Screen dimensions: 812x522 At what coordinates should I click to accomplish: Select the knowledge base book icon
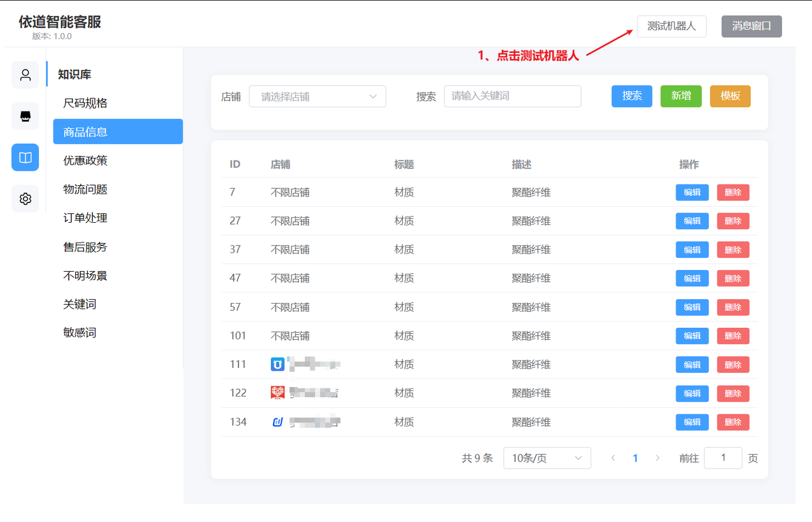click(x=25, y=157)
